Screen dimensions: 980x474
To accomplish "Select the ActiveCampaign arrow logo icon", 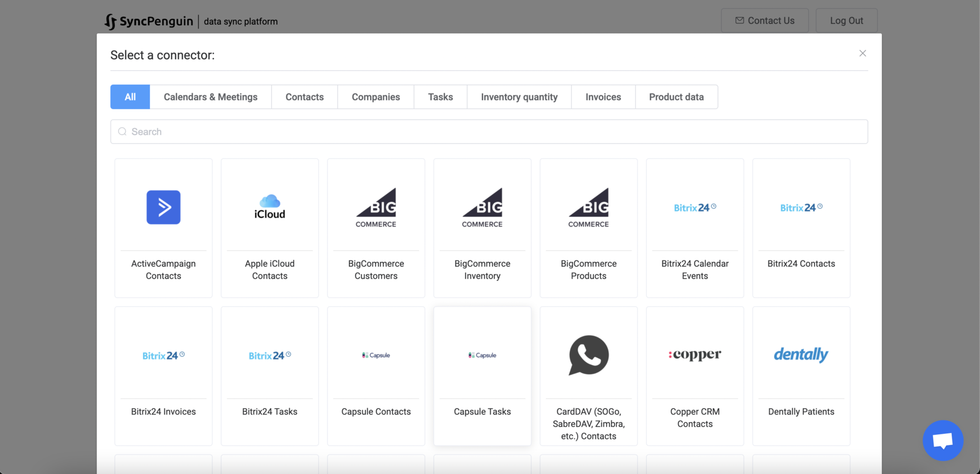I will pyautogui.click(x=163, y=207).
